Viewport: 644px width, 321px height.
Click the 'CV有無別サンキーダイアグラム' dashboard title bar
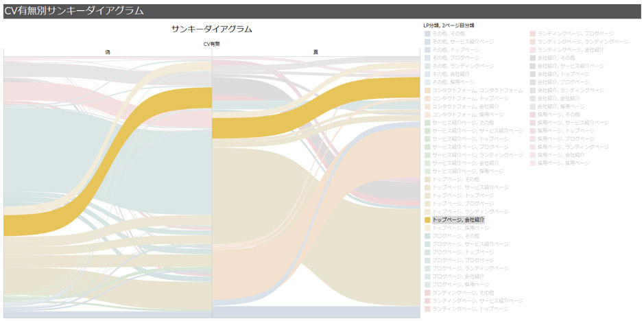[x=74, y=11]
